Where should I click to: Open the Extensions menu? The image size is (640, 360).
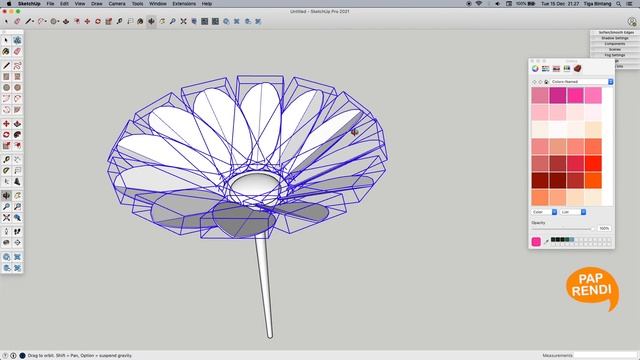pyautogui.click(x=184, y=4)
